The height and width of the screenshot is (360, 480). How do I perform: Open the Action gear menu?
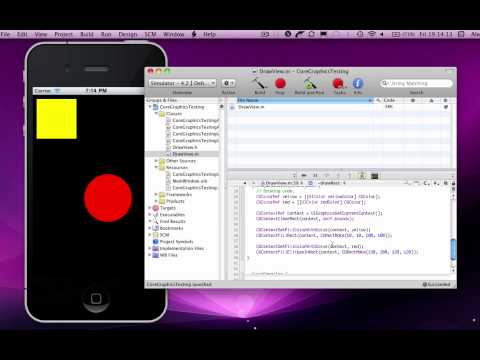228,83
